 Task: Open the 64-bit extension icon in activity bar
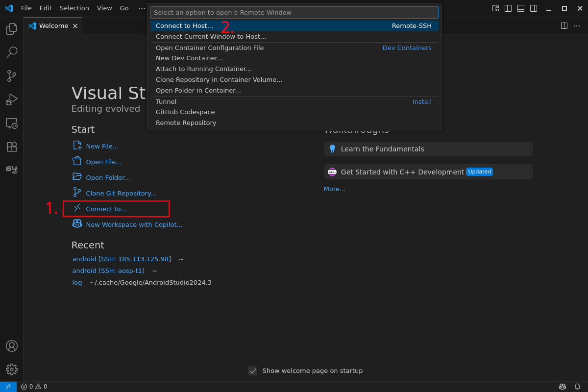pos(12,170)
